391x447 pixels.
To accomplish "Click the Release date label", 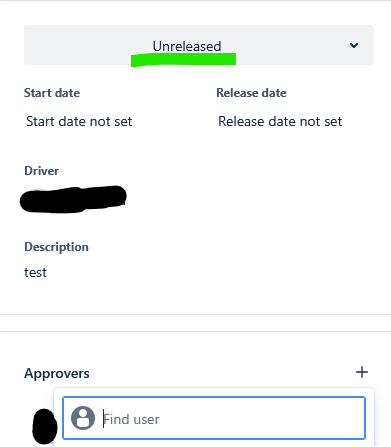I will (x=251, y=93).
